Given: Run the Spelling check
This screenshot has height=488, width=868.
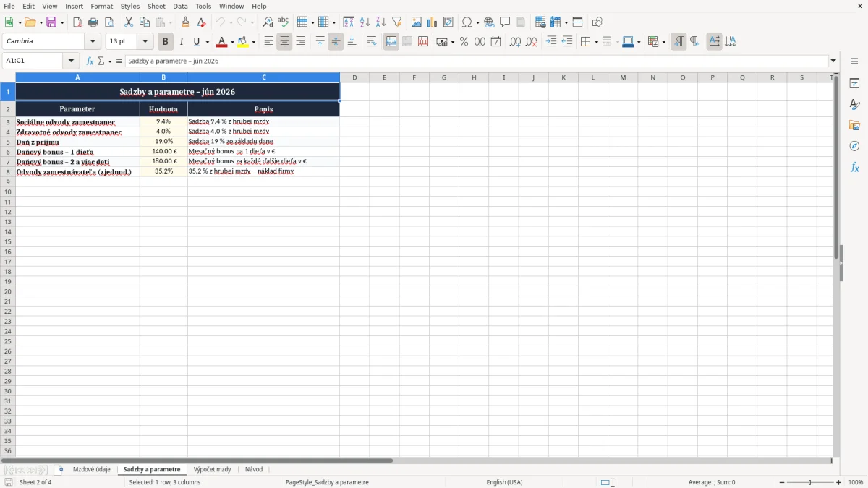Looking at the screenshot, I should pyautogui.click(x=284, y=22).
